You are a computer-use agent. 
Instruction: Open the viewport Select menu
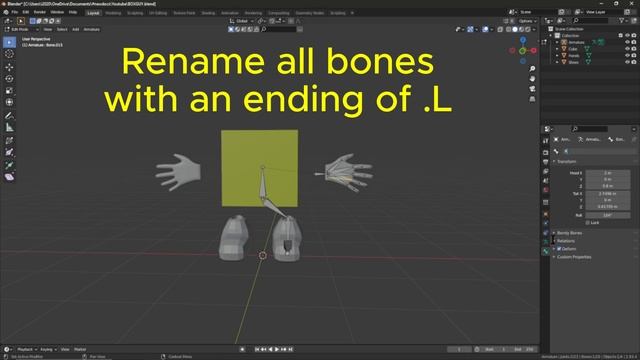[x=62, y=29]
